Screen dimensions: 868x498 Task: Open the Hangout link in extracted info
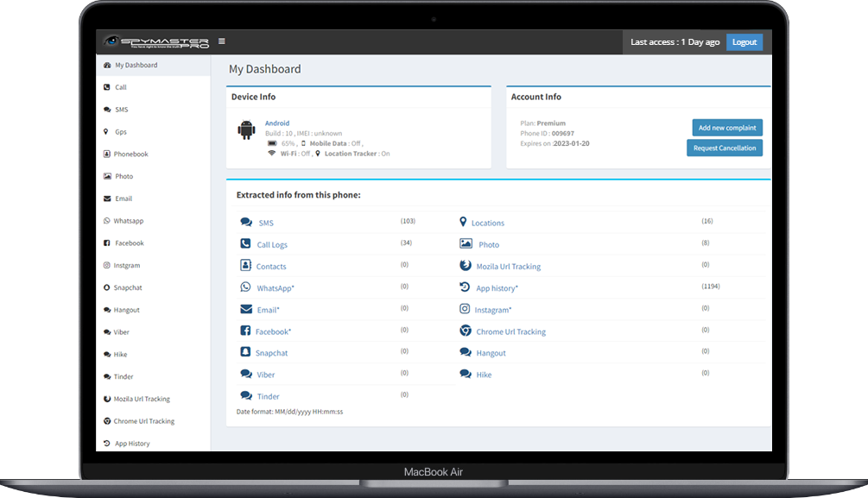click(x=491, y=353)
